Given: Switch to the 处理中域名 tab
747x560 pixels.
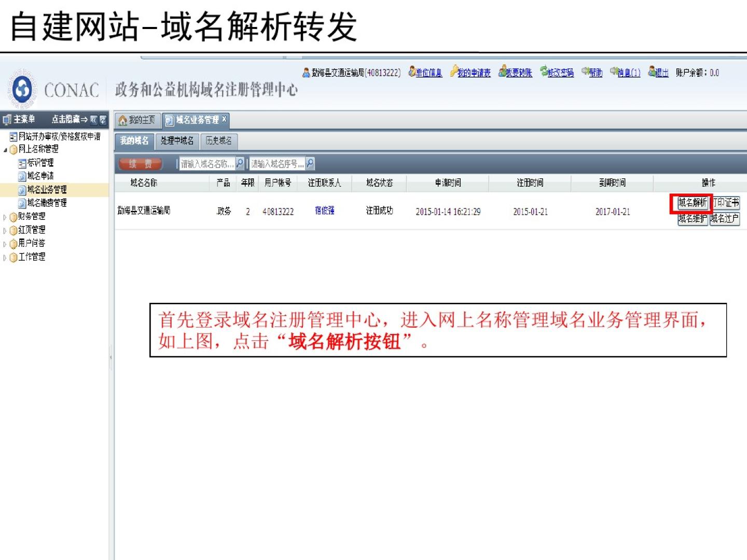Looking at the screenshot, I should pos(177,141).
